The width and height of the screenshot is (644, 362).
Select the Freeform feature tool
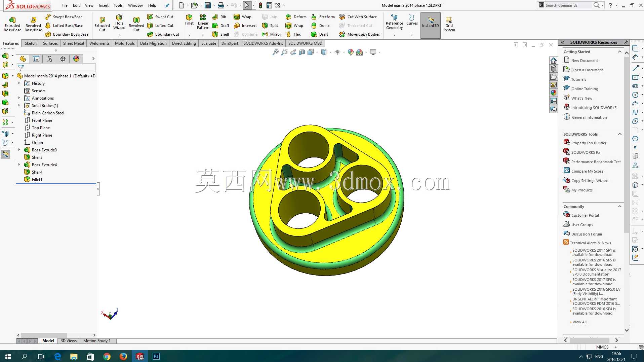323,17
